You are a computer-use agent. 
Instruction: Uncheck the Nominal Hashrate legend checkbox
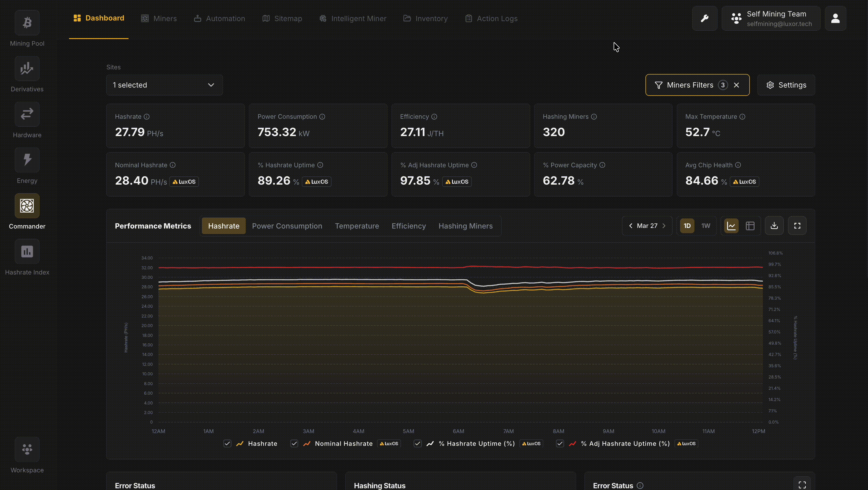[x=294, y=443]
